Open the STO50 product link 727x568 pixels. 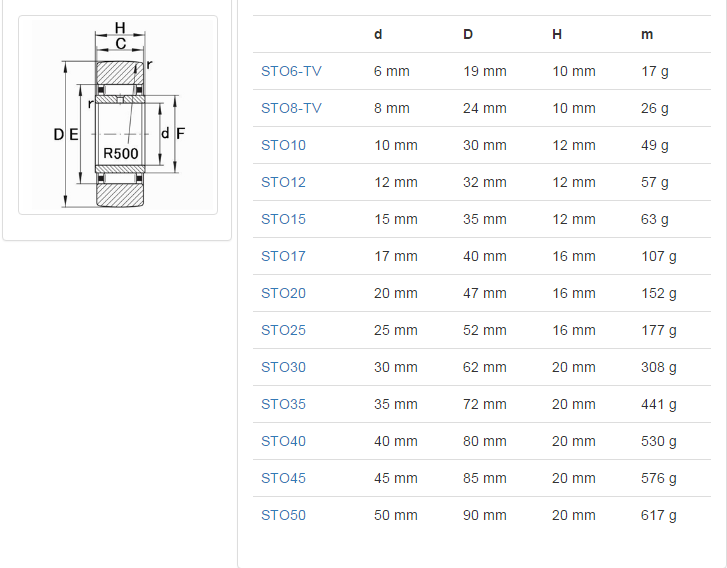pyautogui.click(x=283, y=515)
